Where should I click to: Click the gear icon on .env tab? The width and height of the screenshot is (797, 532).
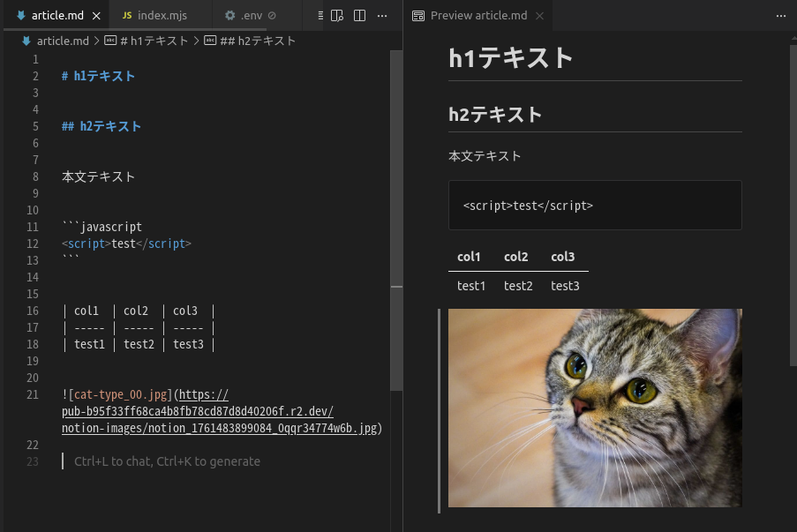tap(230, 16)
